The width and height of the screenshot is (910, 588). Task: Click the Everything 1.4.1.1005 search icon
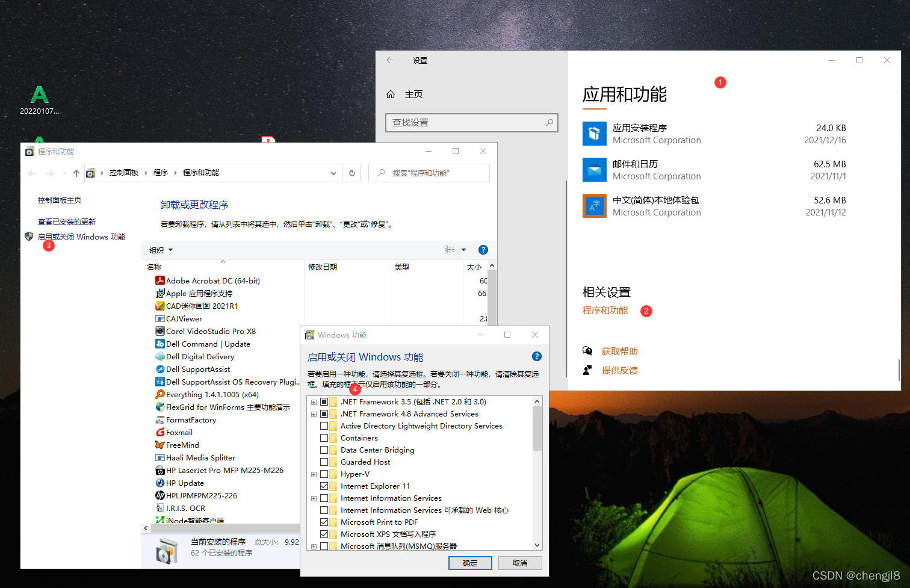coord(160,394)
